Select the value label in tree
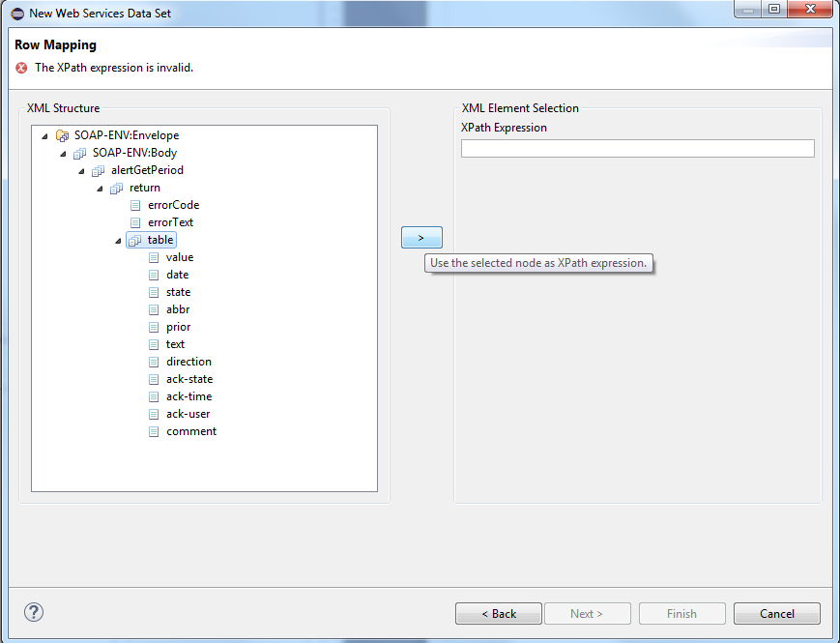 tap(180, 257)
